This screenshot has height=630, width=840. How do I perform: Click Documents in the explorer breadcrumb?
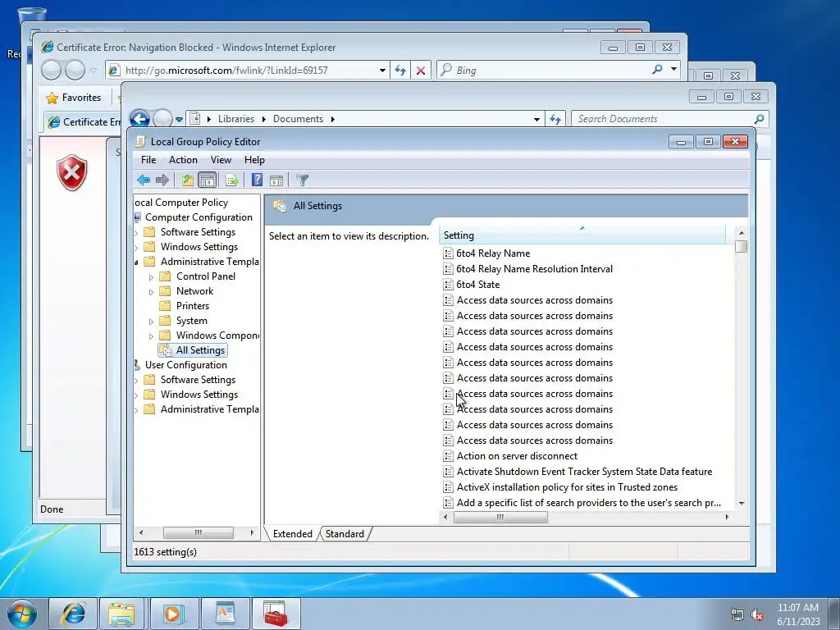coord(299,119)
